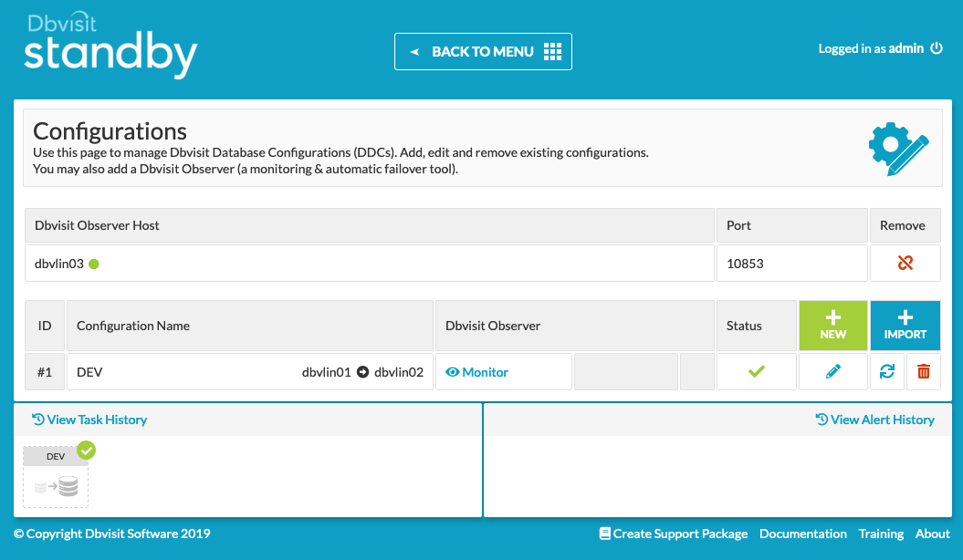The height and width of the screenshot is (560, 963).
Task: Click the Port column header
Action: coord(792,225)
